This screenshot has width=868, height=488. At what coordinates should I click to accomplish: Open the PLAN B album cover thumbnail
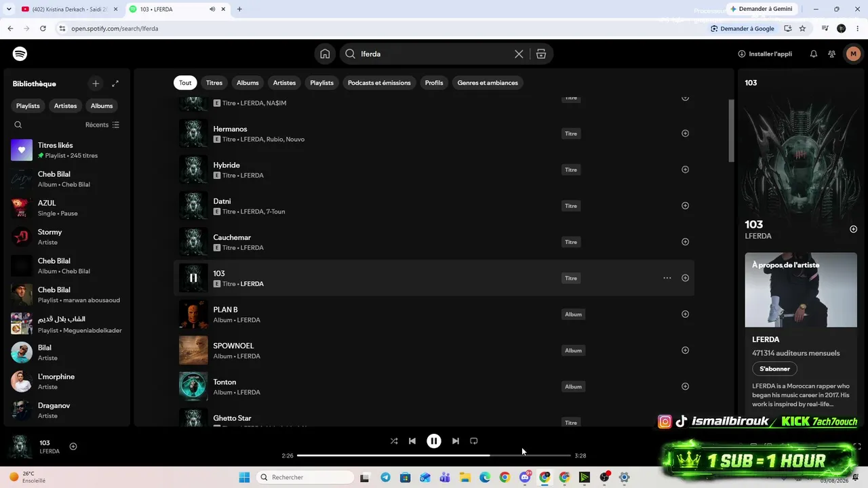point(193,314)
